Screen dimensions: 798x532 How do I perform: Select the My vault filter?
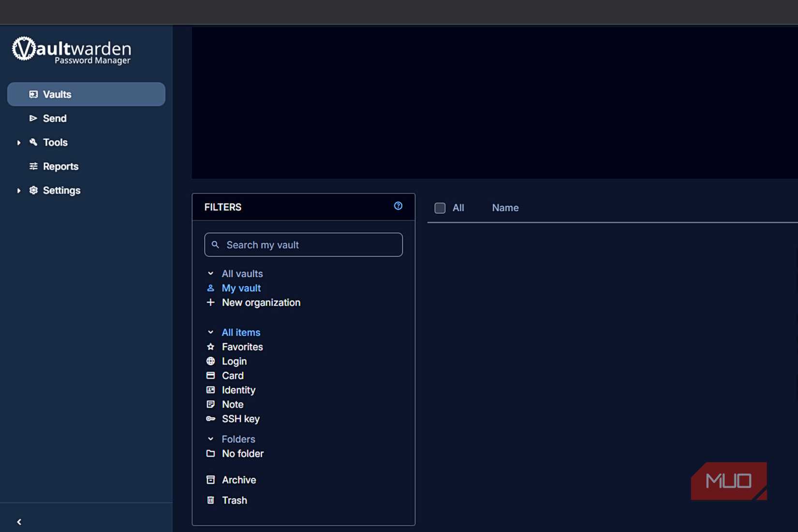click(241, 288)
